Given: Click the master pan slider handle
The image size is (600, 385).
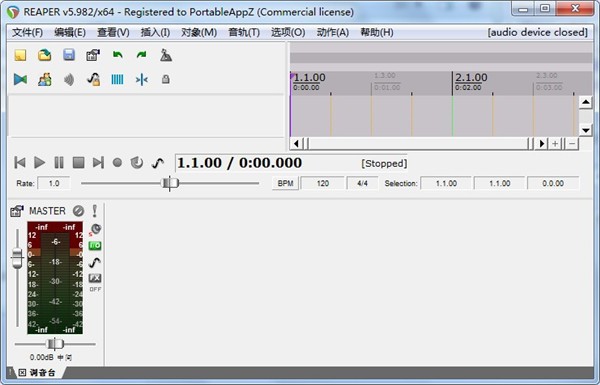Looking at the screenshot, I should [55, 344].
